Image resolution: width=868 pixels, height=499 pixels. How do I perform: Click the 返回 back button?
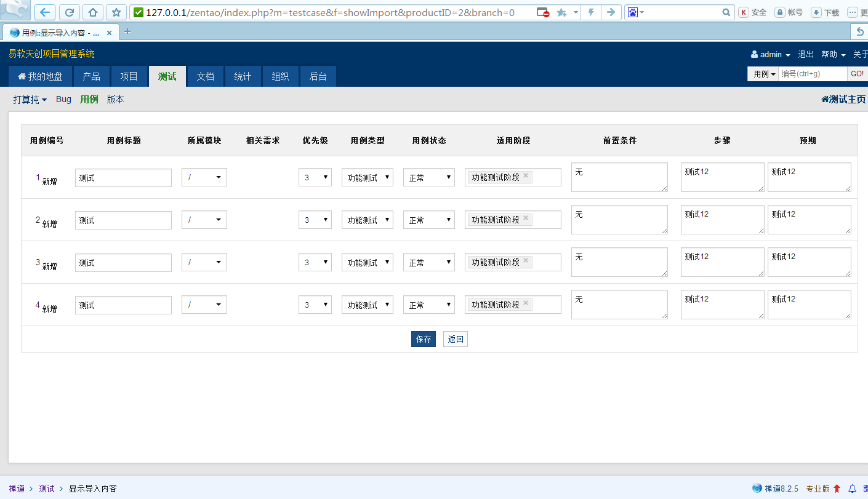(x=456, y=339)
